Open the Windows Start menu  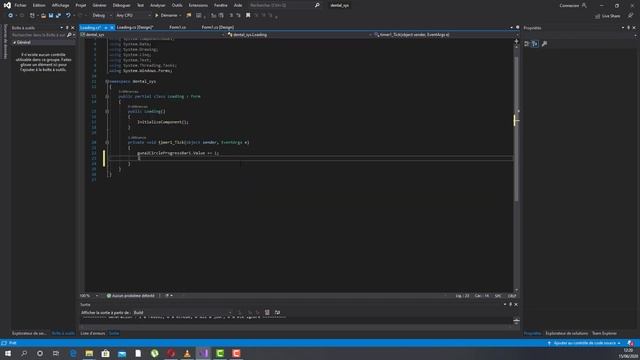click(8, 353)
